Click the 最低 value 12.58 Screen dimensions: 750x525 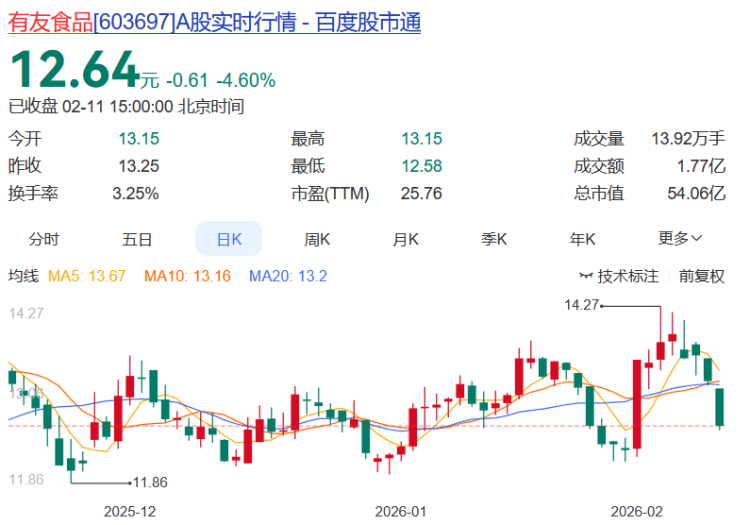pos(421,166)
